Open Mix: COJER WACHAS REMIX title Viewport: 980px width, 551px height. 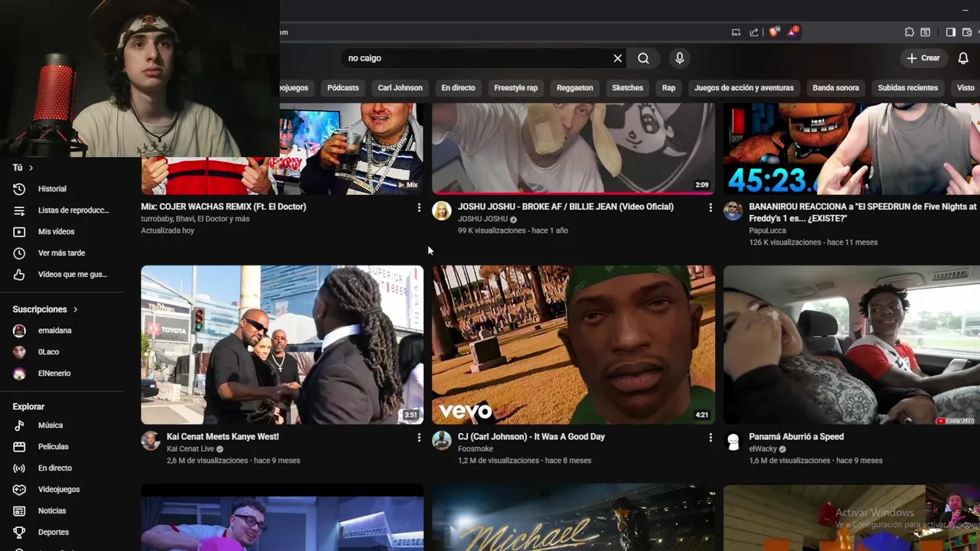(224, 207)
